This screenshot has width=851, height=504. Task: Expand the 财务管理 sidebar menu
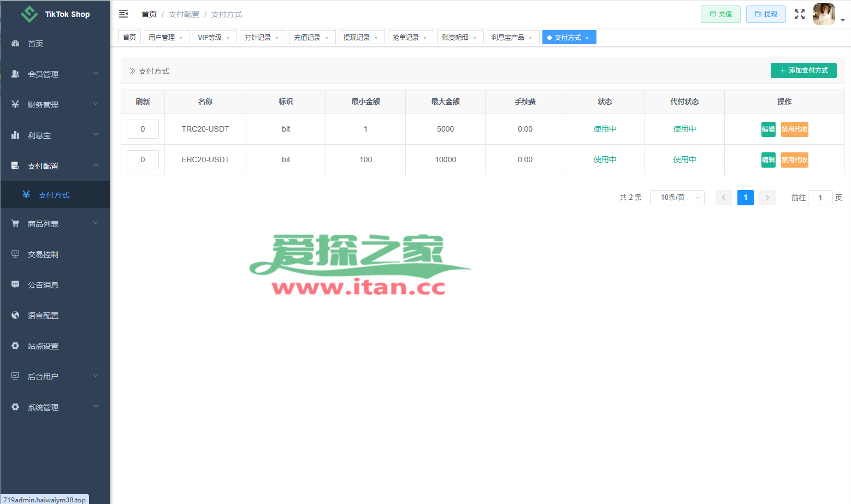[55, 104]
